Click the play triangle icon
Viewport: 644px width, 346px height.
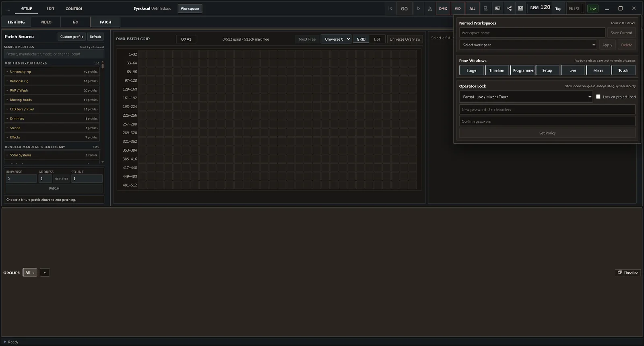[419, 8]
